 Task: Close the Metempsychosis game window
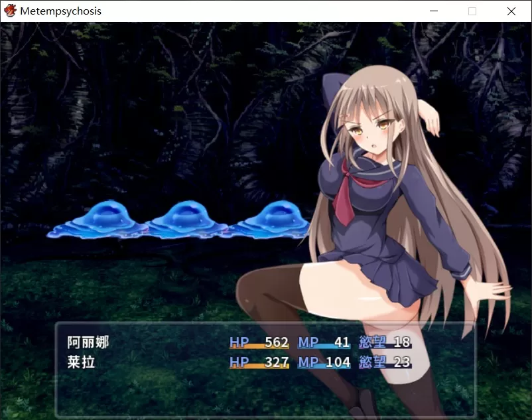coord(511,11)
